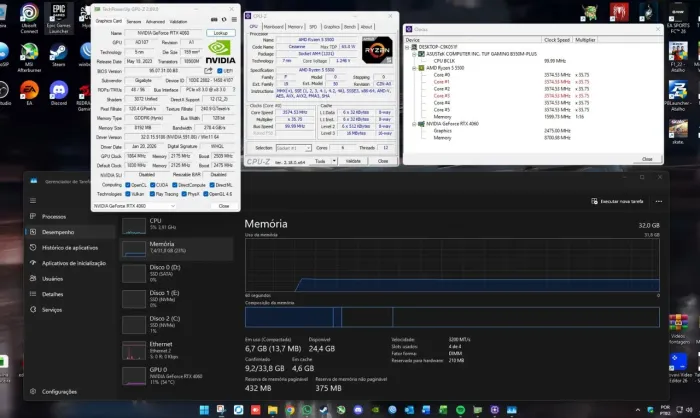Toggle the DirectCompute checkbox in GPU-Z
The height and width of the screenshot is (418, 700).
click(175, 185)
